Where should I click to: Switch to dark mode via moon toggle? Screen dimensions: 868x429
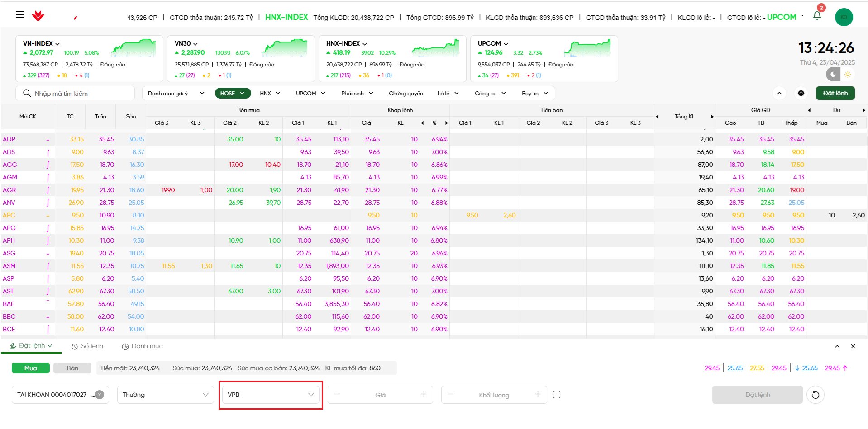pyautogui.click(x=833, y=74)
